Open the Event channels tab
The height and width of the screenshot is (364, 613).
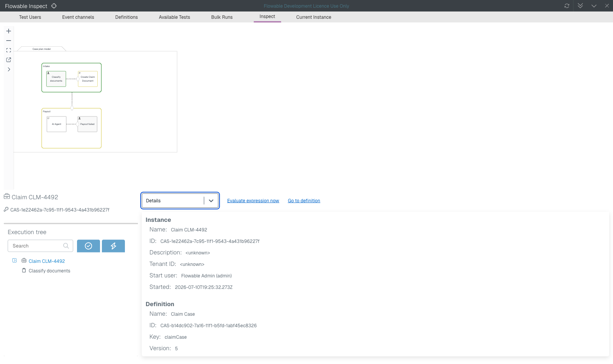click(x=78, y=17)
